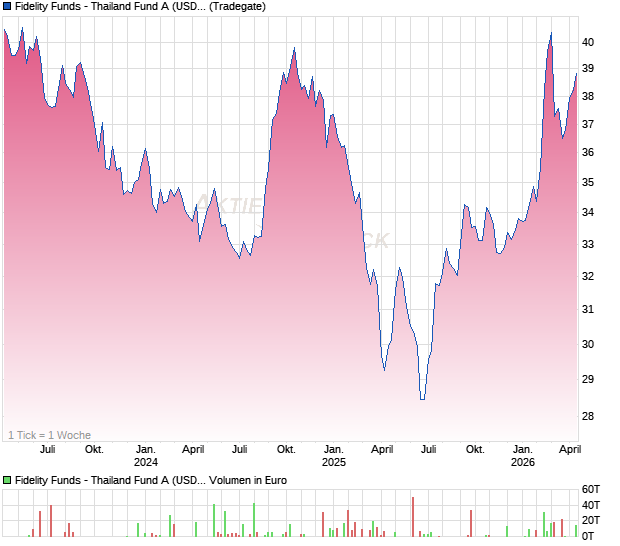Click the 20T label on the volume axis
Screen dimensions: 620x546
591,520
